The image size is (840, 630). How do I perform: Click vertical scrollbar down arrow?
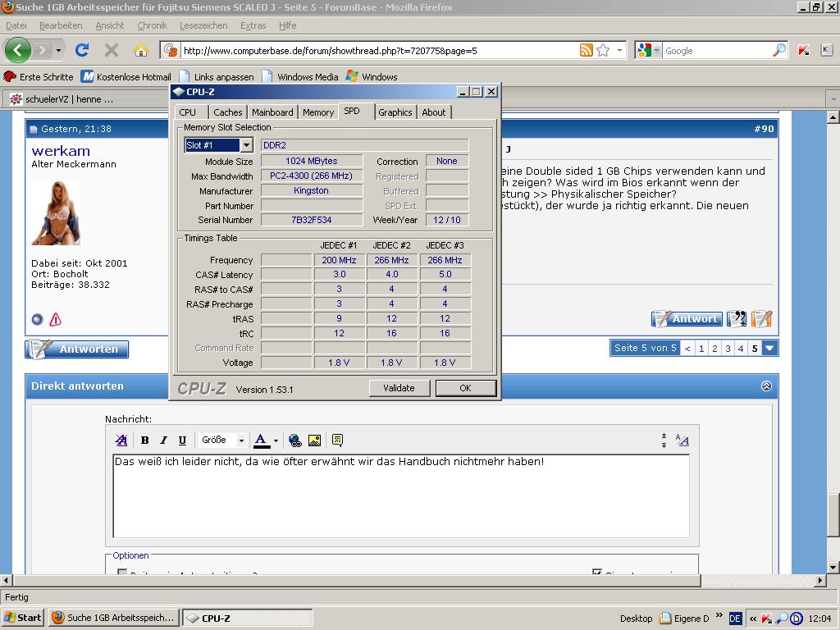pos(833,568)
